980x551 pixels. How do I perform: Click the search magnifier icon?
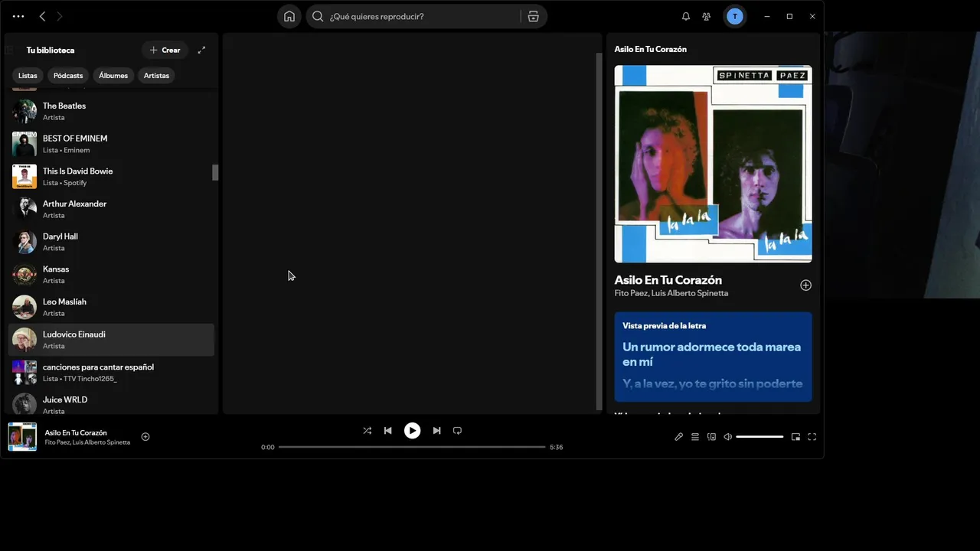click(318, 16)
